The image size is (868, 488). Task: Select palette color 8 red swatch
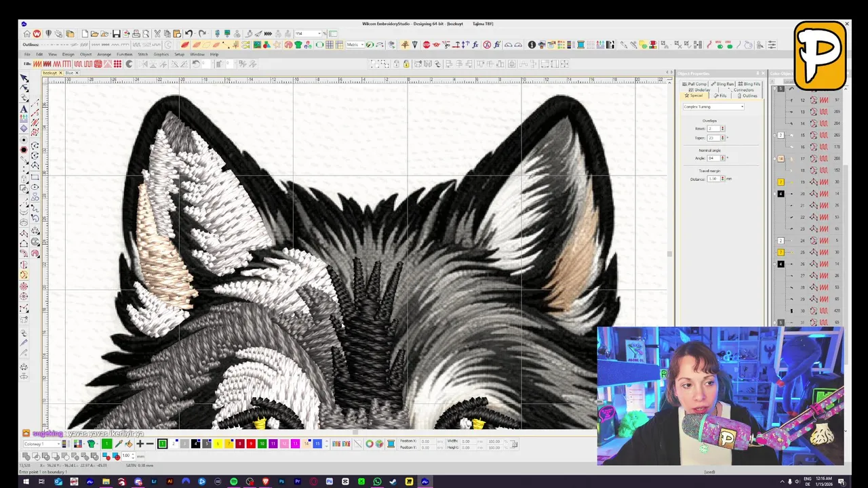tap(239, 443)
